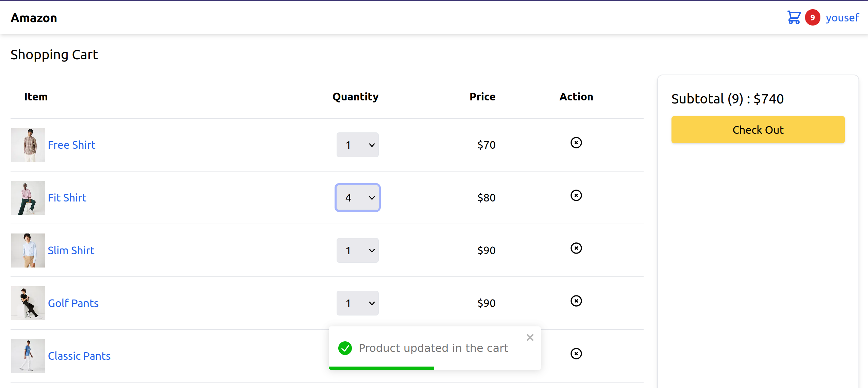868x388 pixels.
Task: Click the Fit Shirt product thumbnail
Action: point(28,198)
